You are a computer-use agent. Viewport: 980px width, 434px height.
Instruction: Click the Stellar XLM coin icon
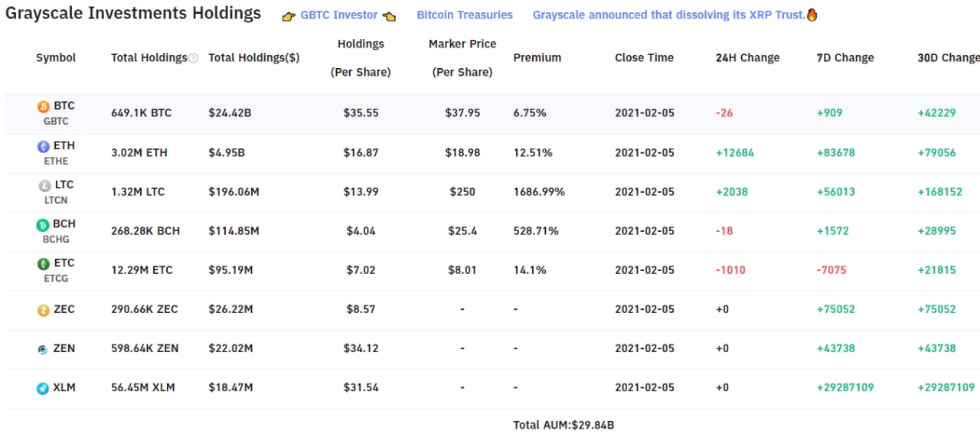44,388
